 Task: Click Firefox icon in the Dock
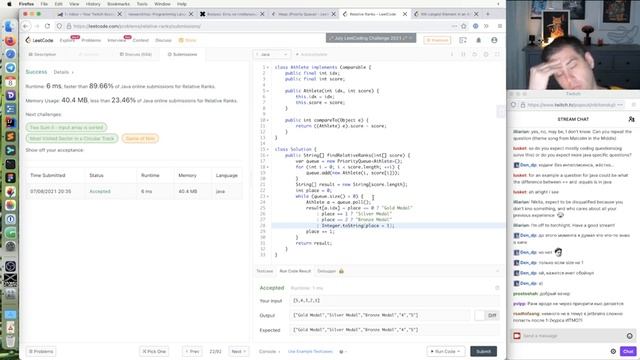11,40
